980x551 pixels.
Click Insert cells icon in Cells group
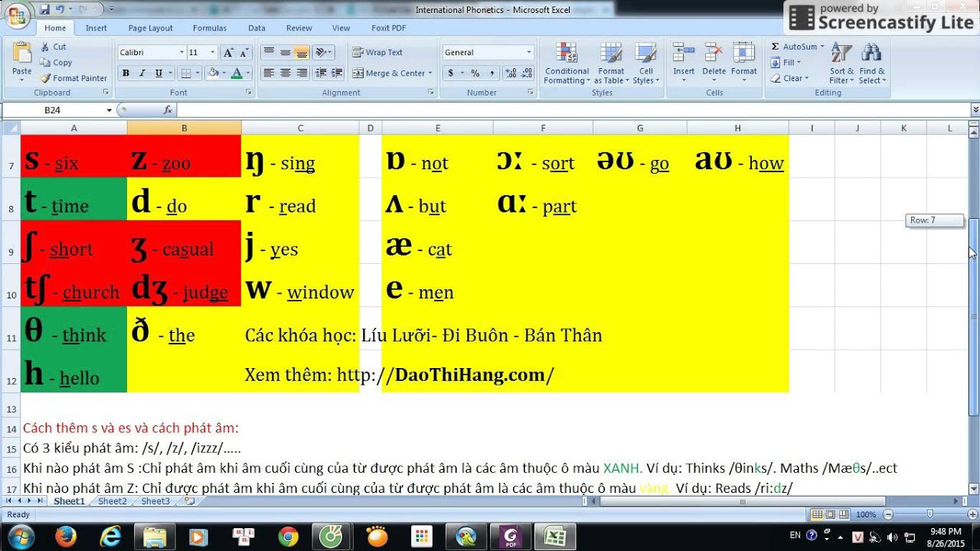coord(683,54)
